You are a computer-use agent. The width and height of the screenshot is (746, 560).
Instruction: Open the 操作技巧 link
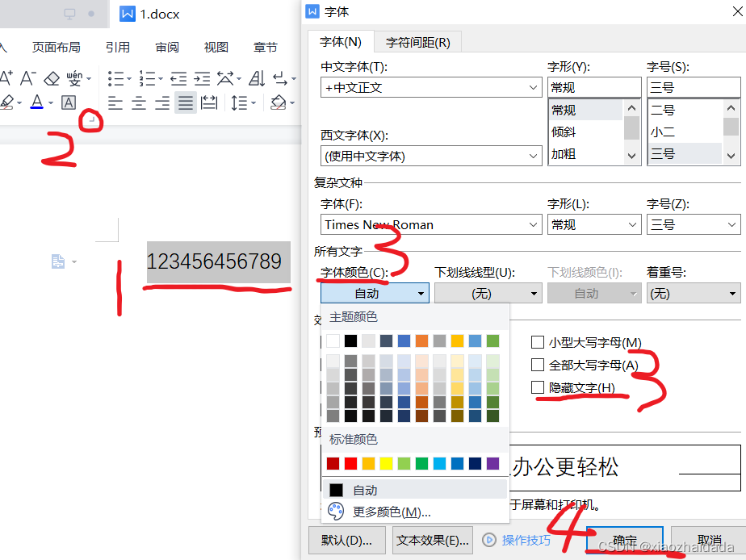point(526,540)
